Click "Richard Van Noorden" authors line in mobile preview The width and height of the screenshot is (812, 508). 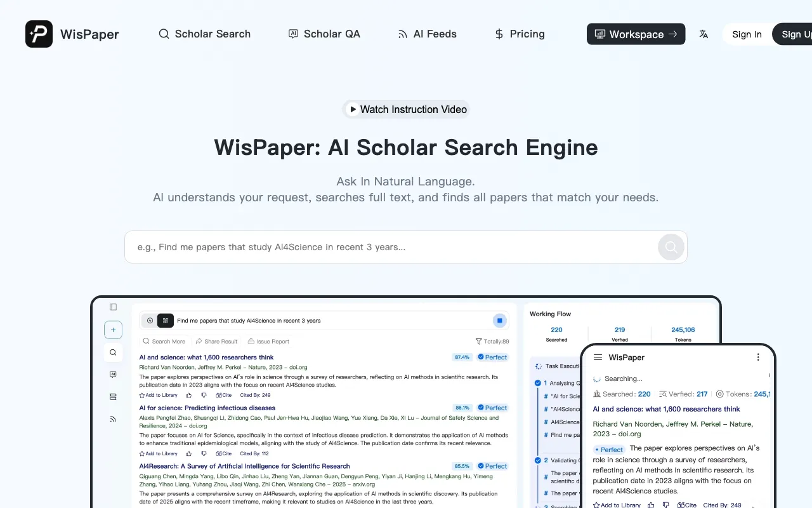(673, 429)
